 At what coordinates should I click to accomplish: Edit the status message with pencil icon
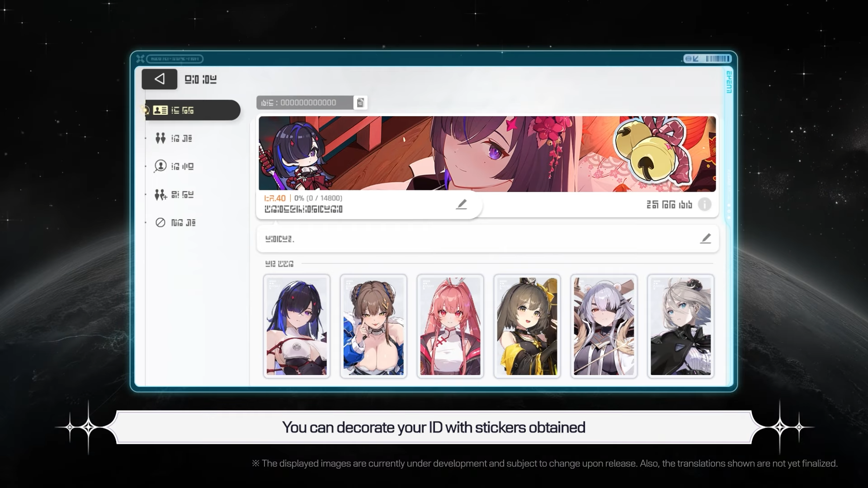coord(705,239)
